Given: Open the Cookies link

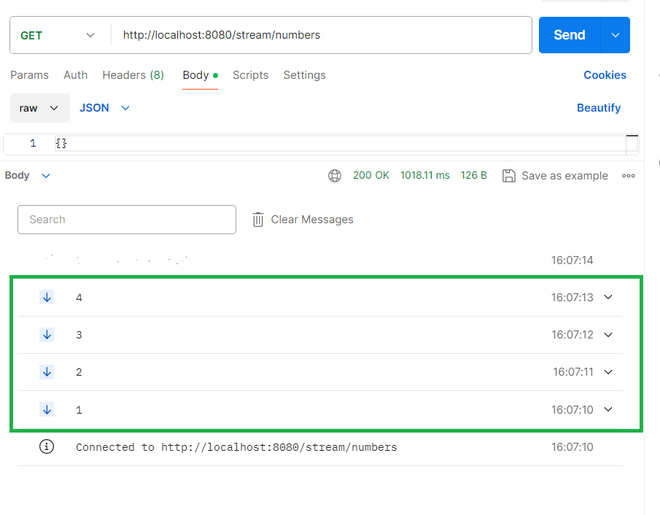Looking at the screenshot, I should pos(605,75).
